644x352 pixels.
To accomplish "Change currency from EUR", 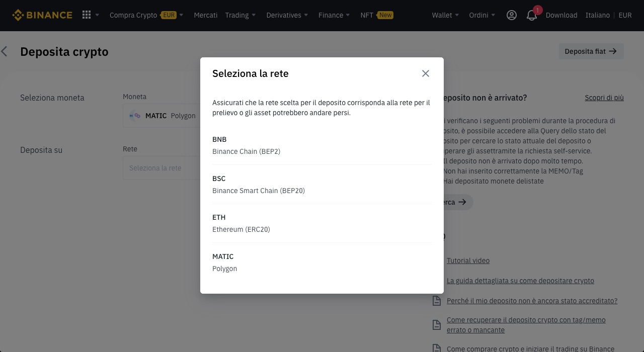I will pos(625,15).
